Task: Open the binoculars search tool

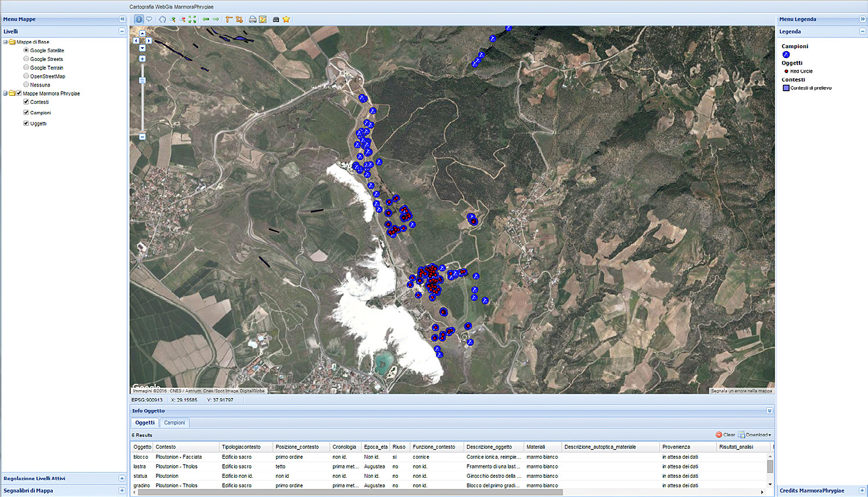Action: [x=276, y=19]
